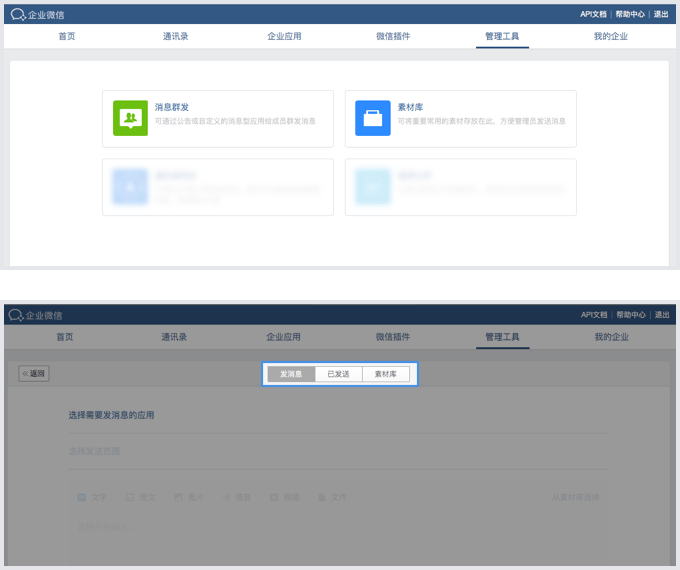
Task: Open 企业应用 tab in upper window
Action: (x=284, y=36)
